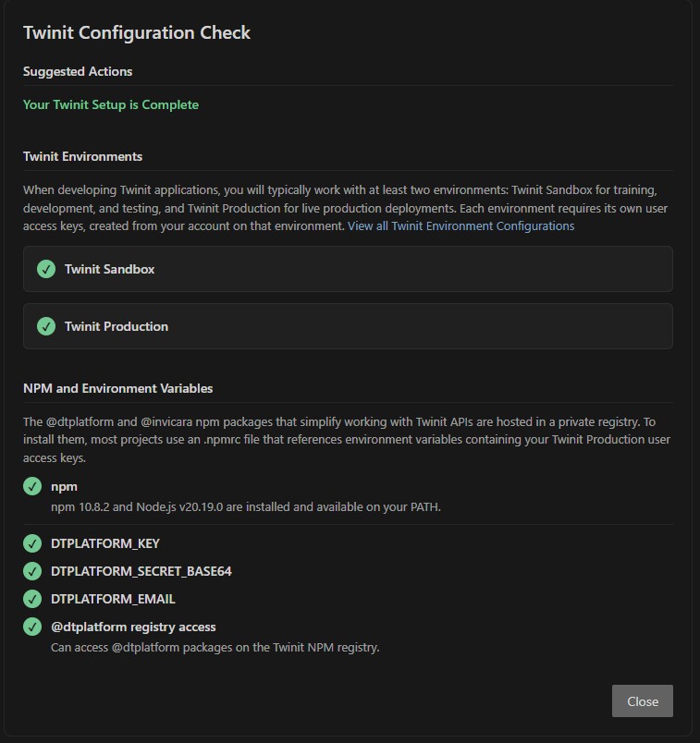Click the bold 'npm' label

pyautogui.click(x=64, y=487)
